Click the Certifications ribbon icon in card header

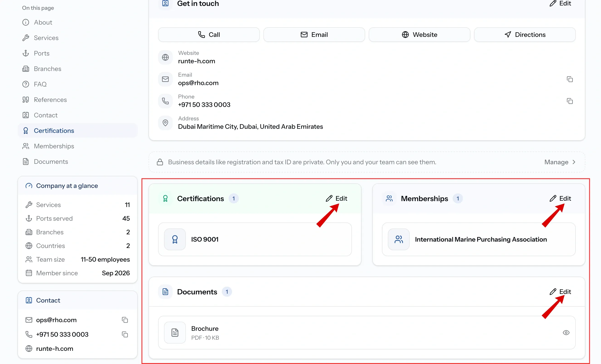tap(165, 199)
